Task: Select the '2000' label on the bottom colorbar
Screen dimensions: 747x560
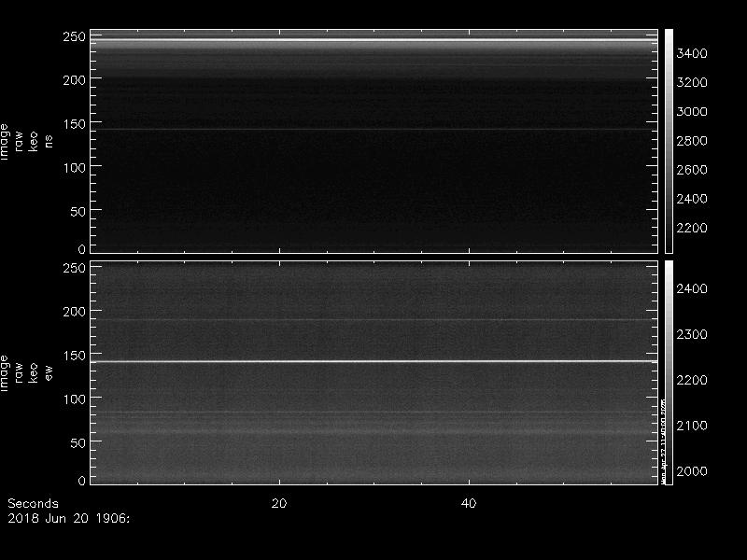Action: 692,471
